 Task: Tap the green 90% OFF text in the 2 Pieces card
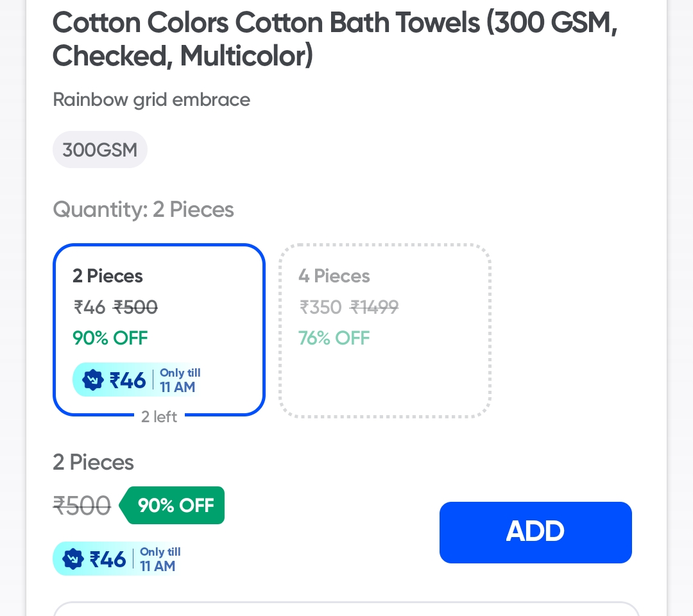[x=110, y=338]
